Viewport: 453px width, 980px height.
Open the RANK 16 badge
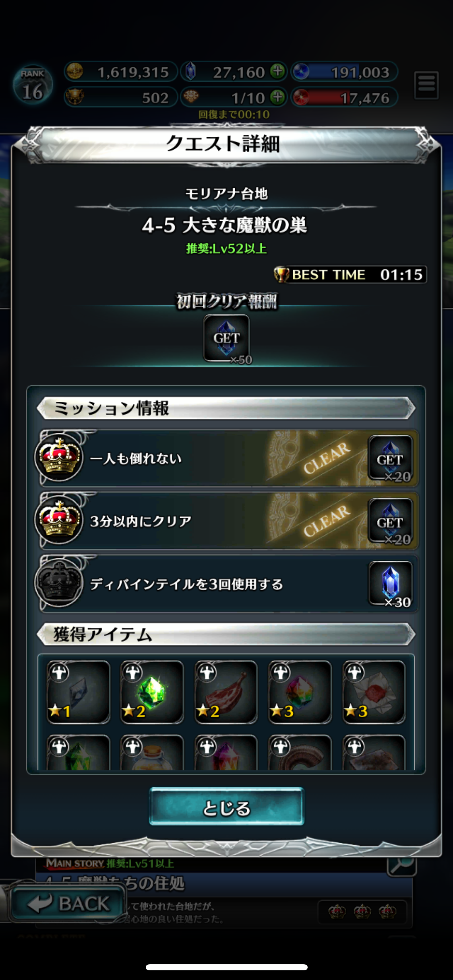point(33,85)
